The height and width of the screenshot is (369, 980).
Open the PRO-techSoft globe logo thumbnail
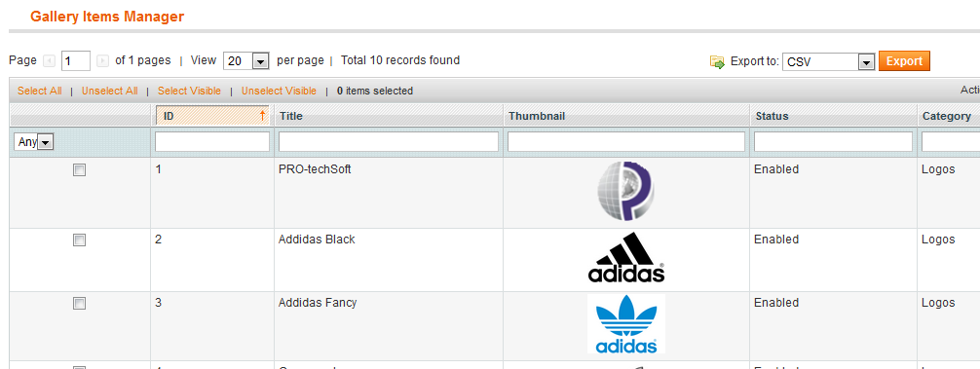(x=625, y=191)
